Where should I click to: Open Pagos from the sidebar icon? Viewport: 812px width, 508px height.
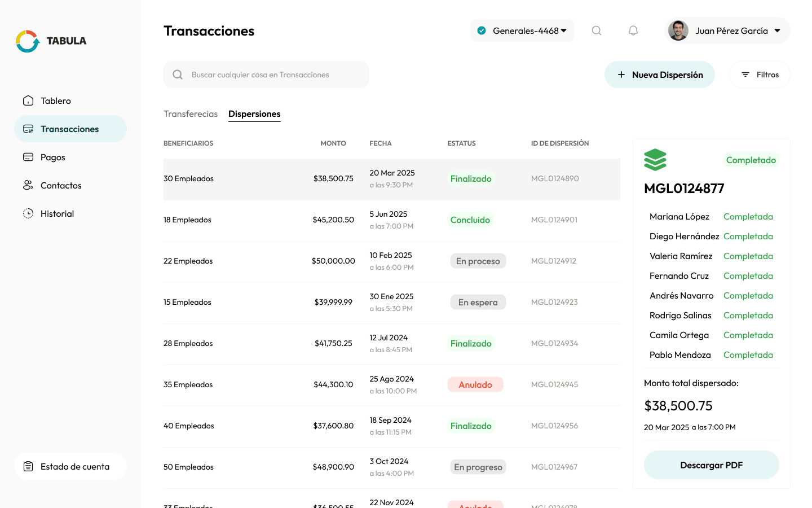[x=28, y=157]
